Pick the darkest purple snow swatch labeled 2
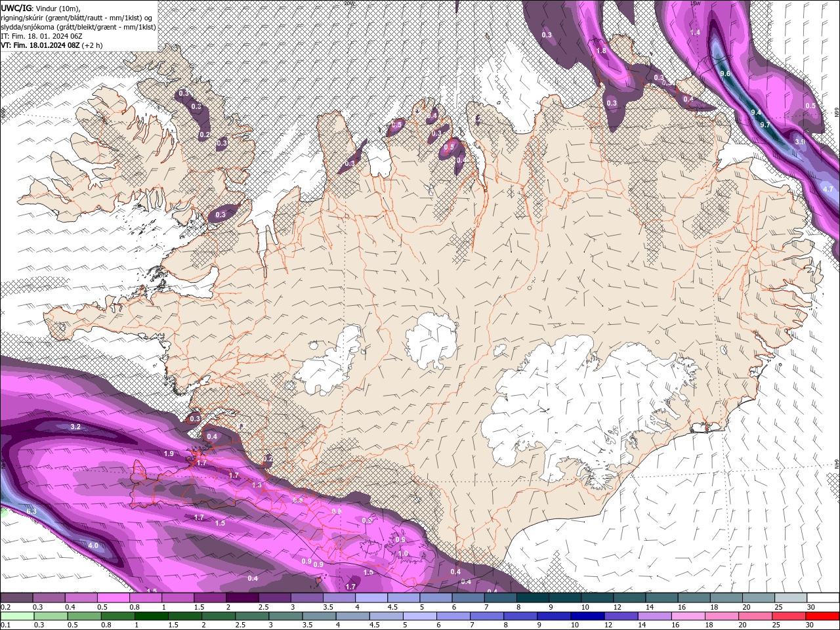840x630 pixels. 242,598
